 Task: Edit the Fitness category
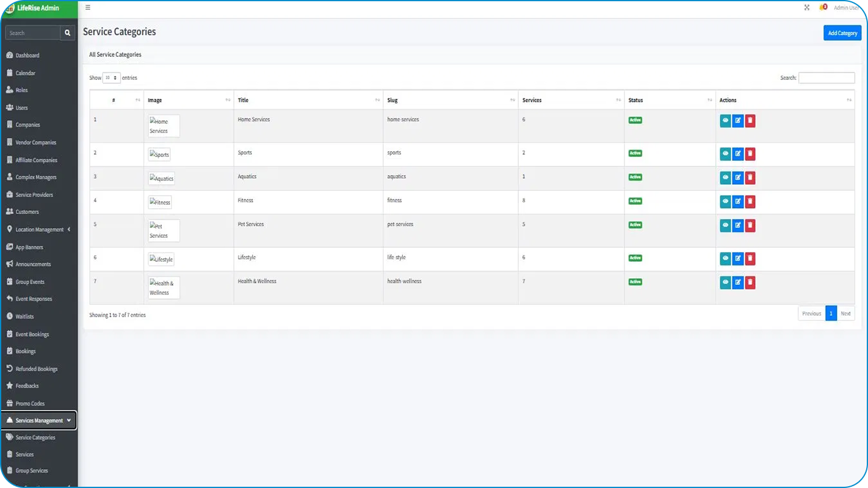click(737, 201)
